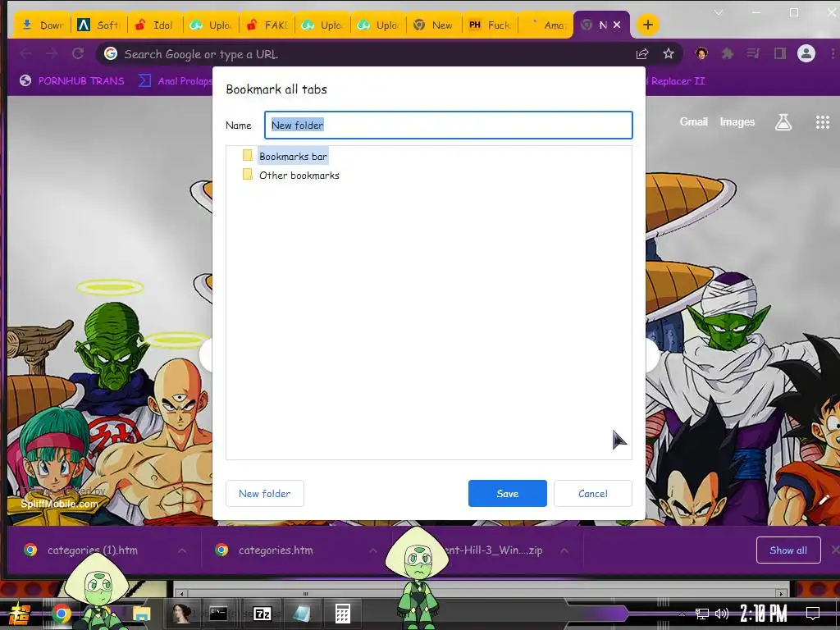Click the browser back arrow
Image resolution: width=840 pixels, height=630 pixels.
[25, 53]
